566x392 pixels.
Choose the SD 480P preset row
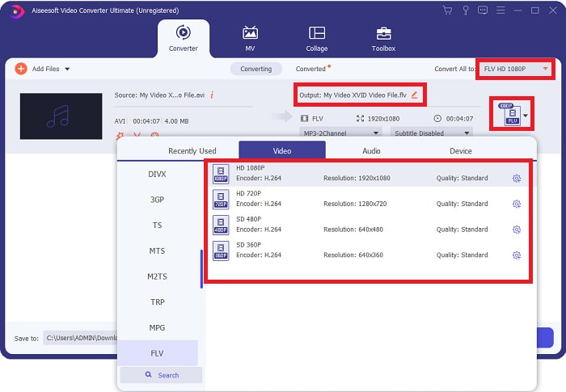[369, 225]
